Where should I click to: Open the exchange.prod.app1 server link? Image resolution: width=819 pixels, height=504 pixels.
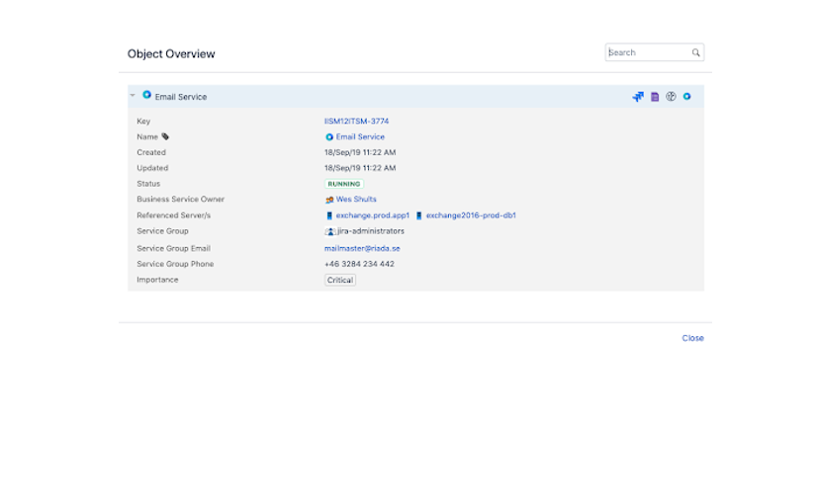tap(372, 215)
